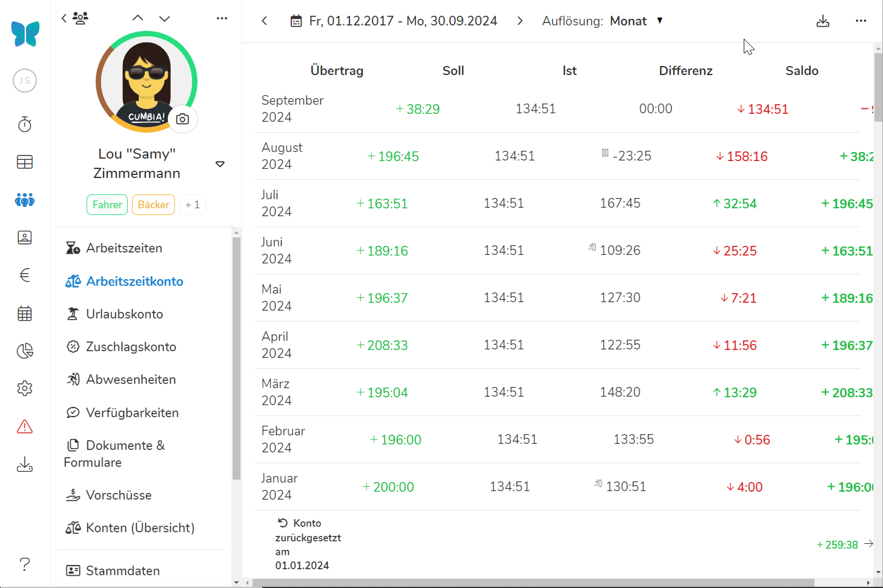883x588 pixels.
Task: Expand the dropdown next to employee name
Action: (x=220, y=164)
